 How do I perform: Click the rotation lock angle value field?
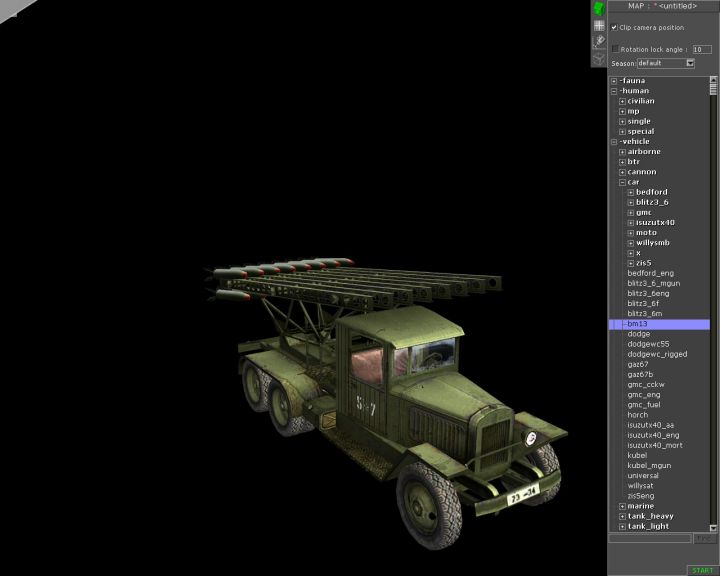[x=701, y=48]
